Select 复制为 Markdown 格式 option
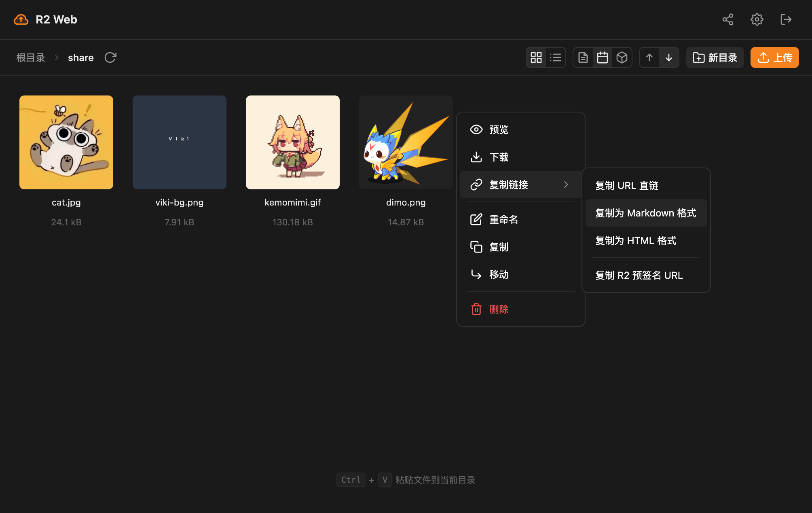Screen dimensions: 812x513 click(x=646, y=213)
